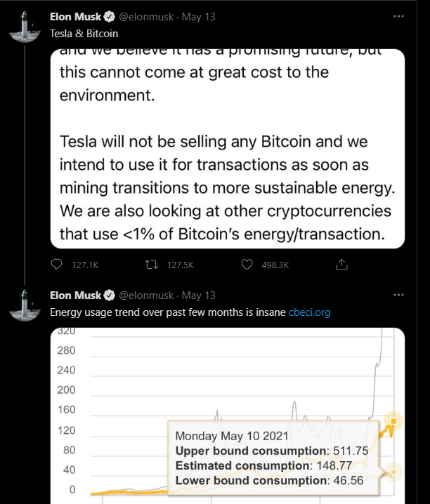Expand the Tesla Bitcoin statement image
The height and width of the screenshot is (504, 430).
[x=227, y=147]
